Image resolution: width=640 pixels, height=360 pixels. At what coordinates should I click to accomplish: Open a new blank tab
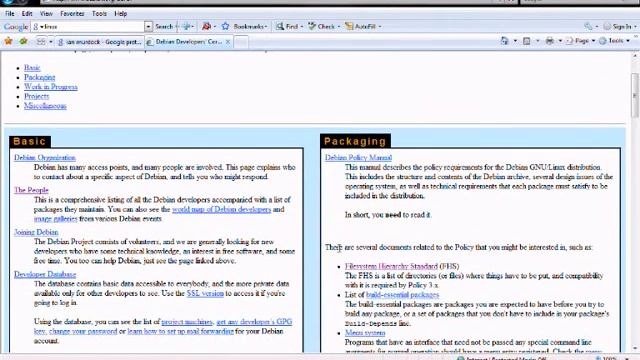tap(241, 42)
